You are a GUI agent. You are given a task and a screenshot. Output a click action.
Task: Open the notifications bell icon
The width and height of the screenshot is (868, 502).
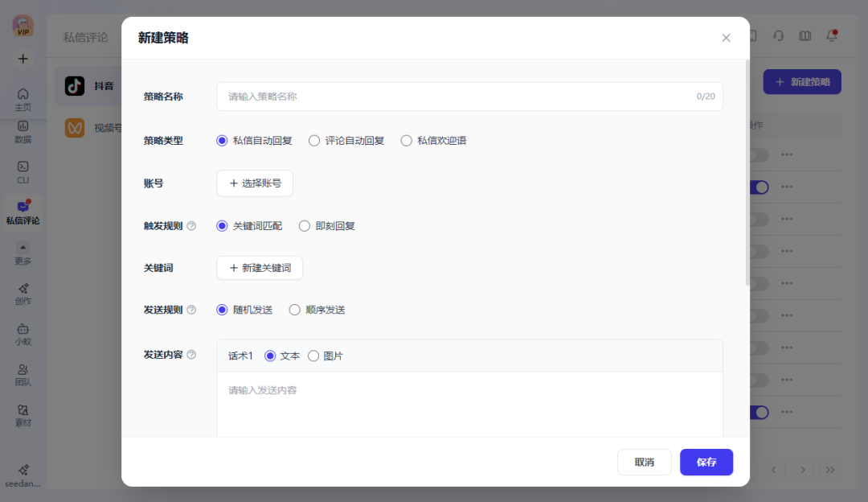[x=832, y=36]
